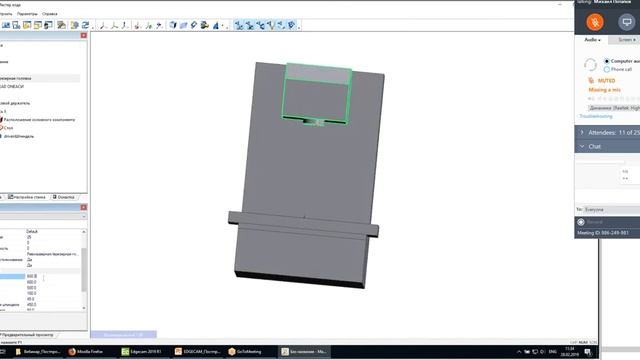
Task: Click the shield-shaped icon in highlighted toolbar group
Action: (x=291, y=25)
